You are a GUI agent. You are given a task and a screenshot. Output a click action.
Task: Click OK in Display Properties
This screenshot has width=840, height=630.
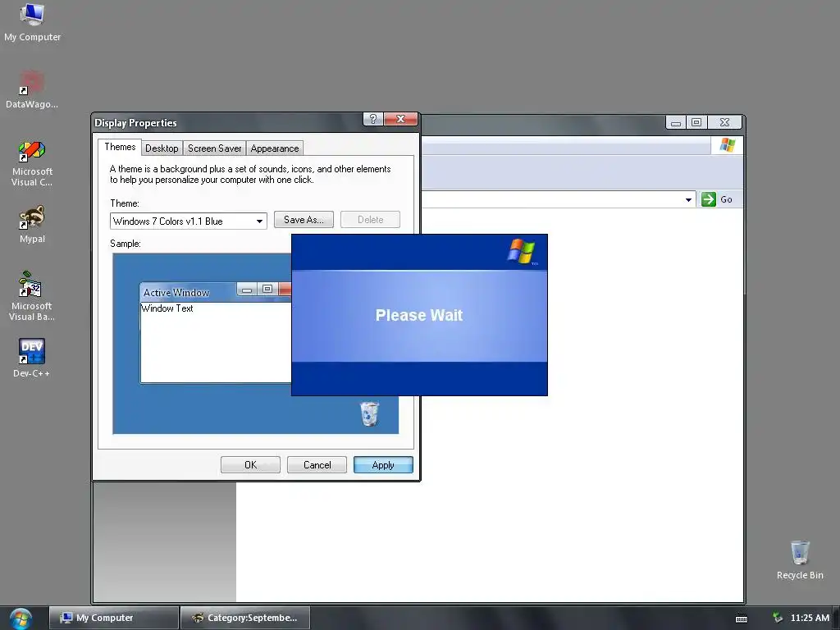click(x=250, y=465)
